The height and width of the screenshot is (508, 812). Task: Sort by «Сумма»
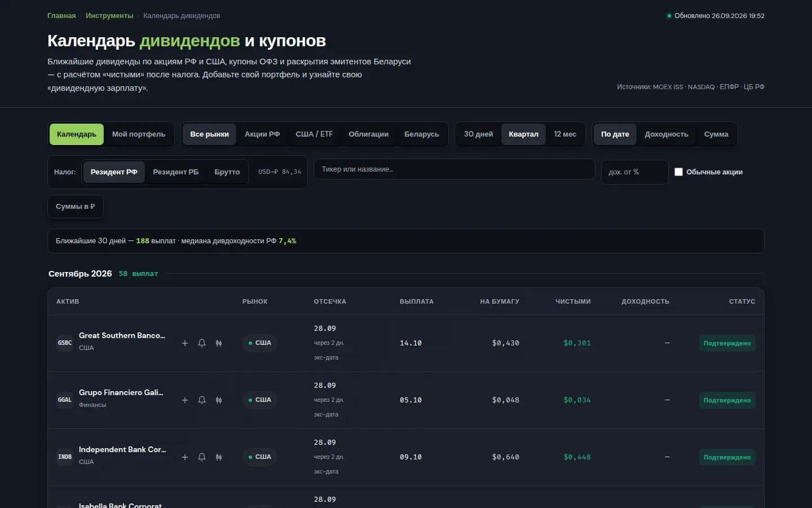click(716, 134)
